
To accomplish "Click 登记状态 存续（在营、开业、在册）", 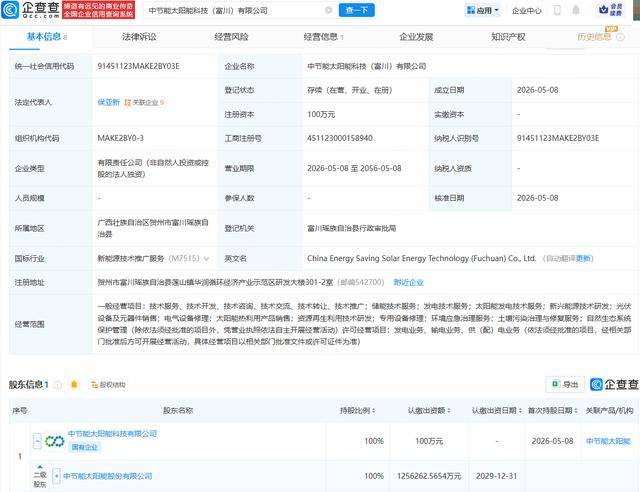I will click(350, 90).
